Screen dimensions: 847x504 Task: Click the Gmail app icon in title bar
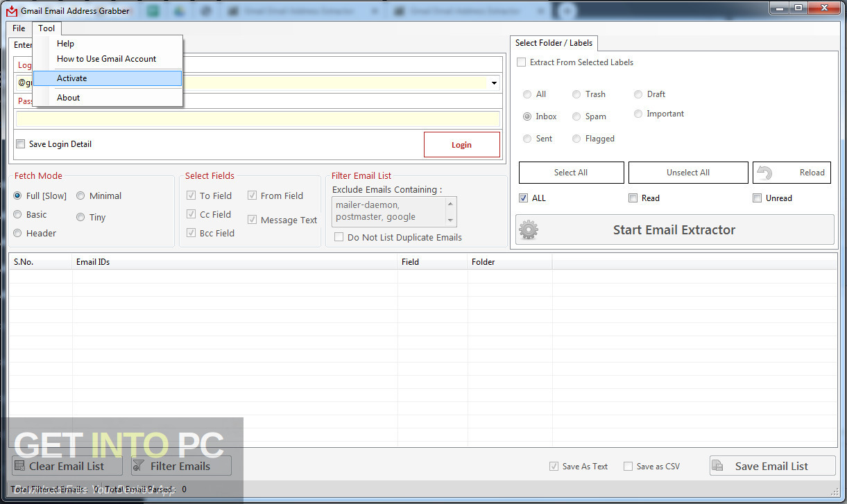pos(11,11)
